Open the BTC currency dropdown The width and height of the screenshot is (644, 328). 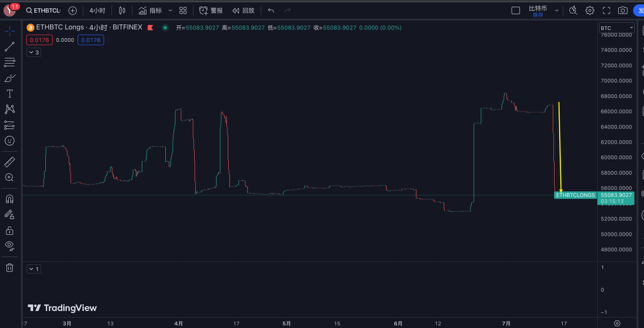616,28
